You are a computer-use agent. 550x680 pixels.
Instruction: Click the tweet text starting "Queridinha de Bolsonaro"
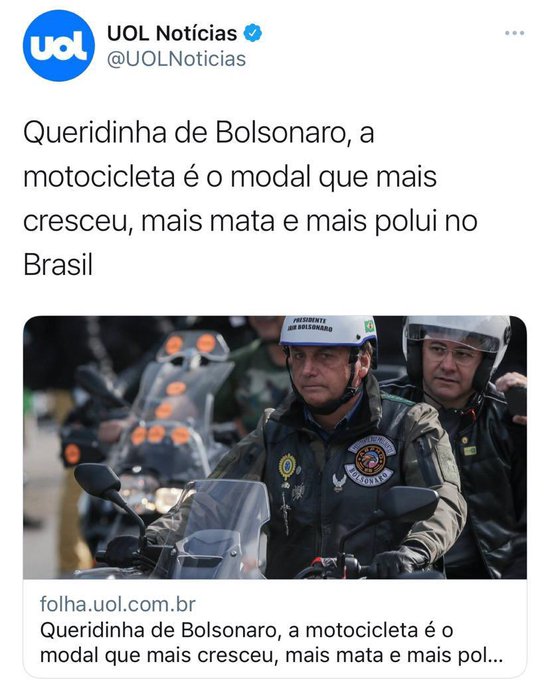[250, 199]
